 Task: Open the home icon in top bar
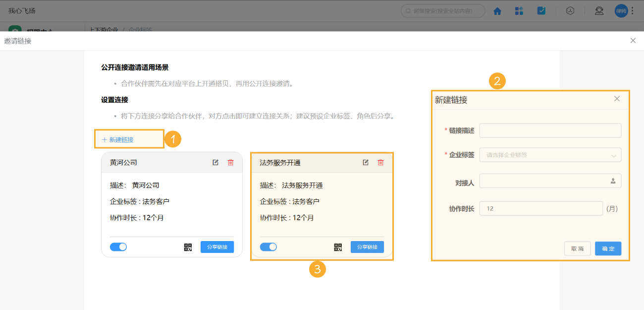(497, 10)
